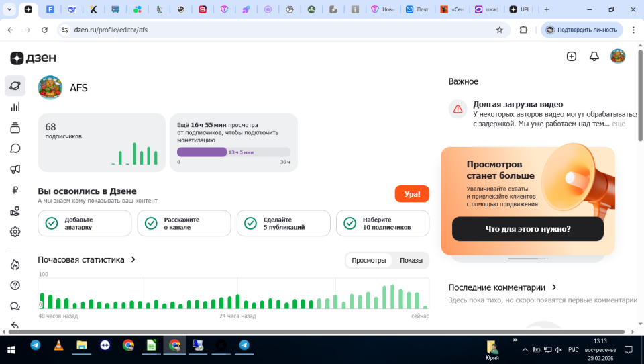Open the Windows notification center icon
Image resolution: width=644 pixels, height=364 pixels.
[629, 350]
